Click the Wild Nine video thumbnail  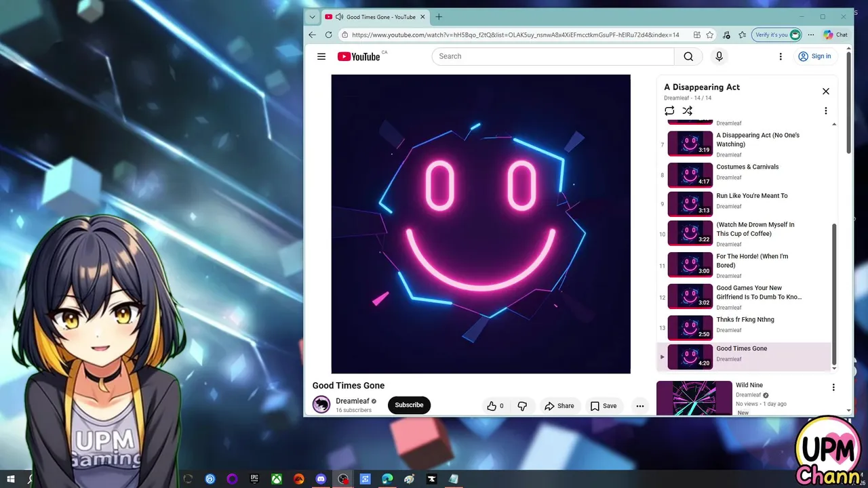[x=694, y=398]
